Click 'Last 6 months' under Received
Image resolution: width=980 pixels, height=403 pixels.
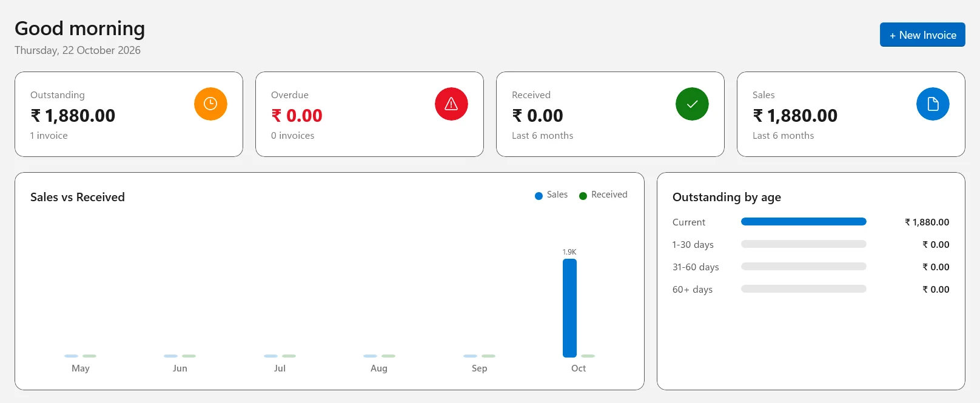[x=543, y=136]
